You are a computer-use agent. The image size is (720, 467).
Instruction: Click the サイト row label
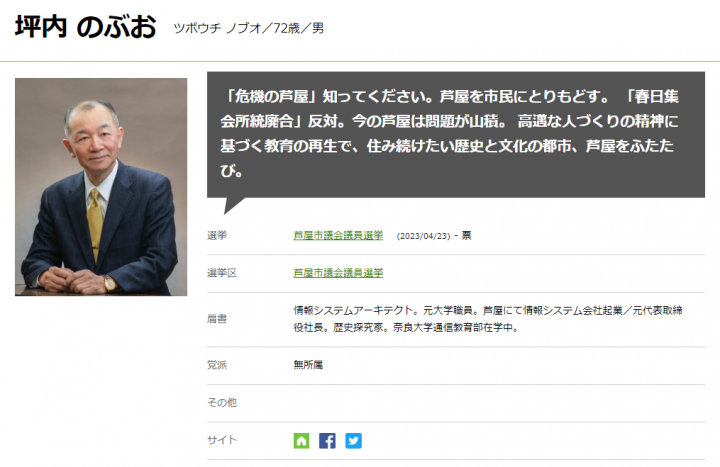pyautogui.click(x=222, y=440)
